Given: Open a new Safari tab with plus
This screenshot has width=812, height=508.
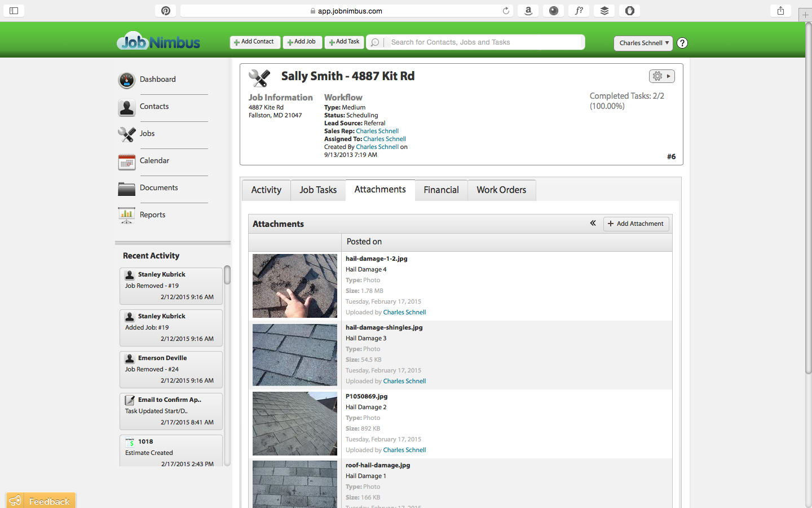Looking at the screenshot, I should (805, 15).
